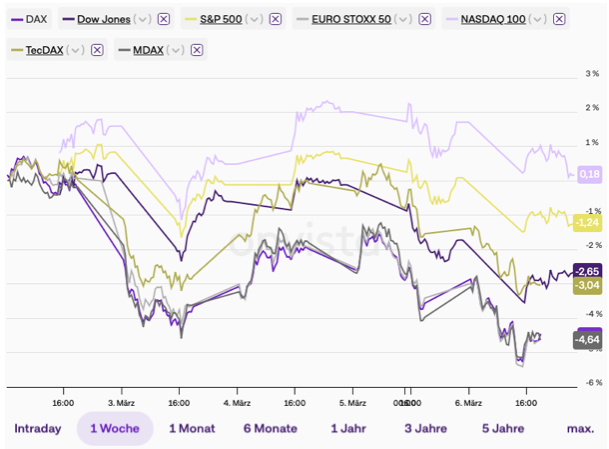Remove Dow Jones from the chart
Screen dimensions: 609x449
164,19
